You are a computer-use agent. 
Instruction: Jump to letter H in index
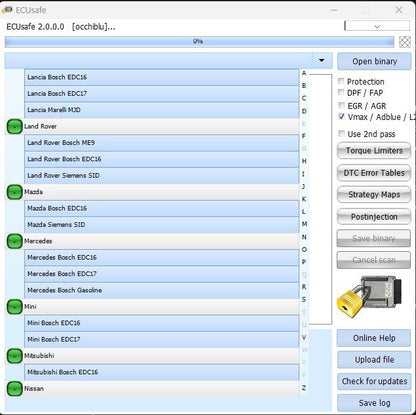coord(304,161)
